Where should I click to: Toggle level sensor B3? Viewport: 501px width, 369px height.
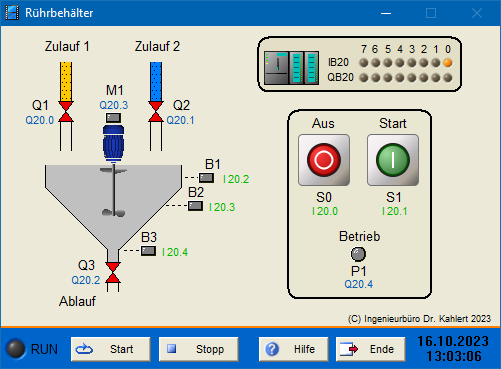148,251
